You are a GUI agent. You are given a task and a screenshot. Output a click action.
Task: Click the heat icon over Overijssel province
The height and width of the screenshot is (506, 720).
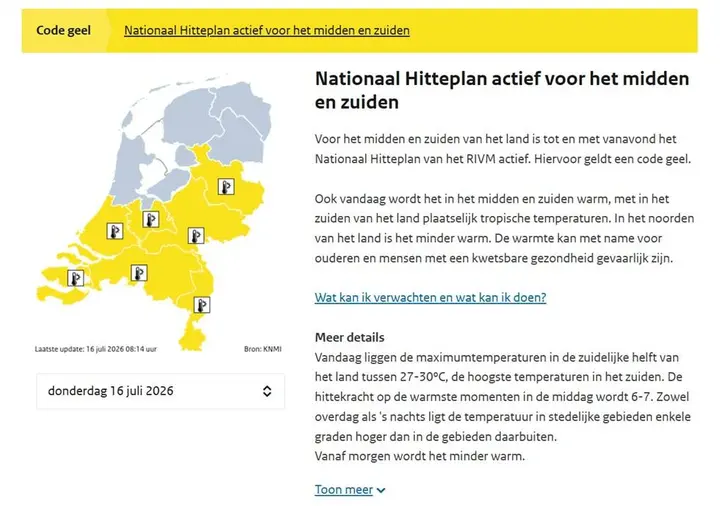(226, 187)
